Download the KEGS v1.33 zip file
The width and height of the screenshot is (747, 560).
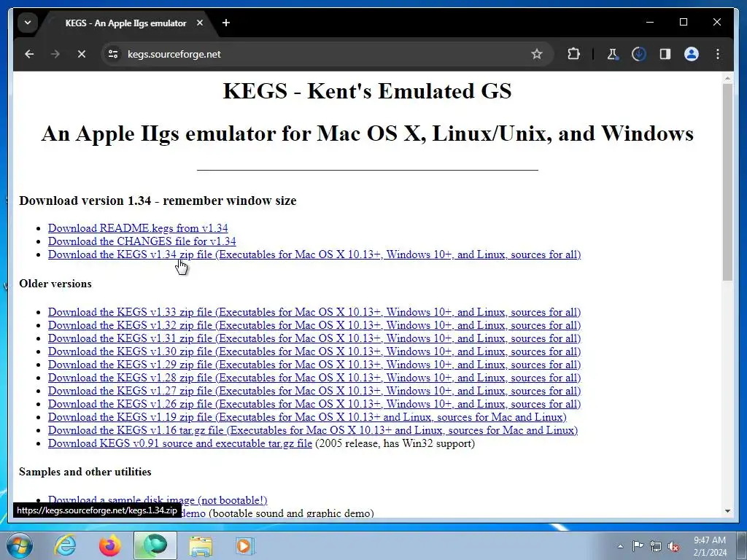pos(314,312)
